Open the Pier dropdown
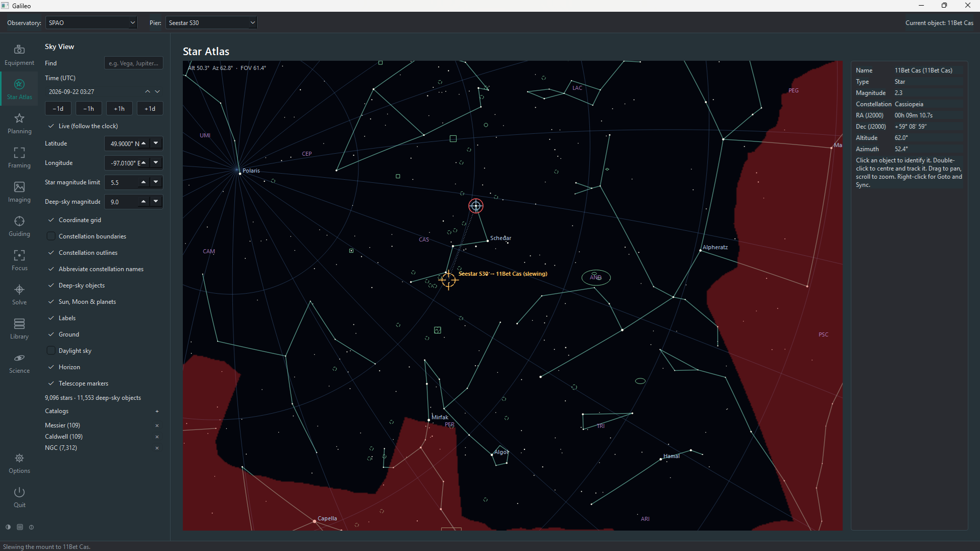Viewport: 980px width, 551px height. (x=211, y=22)
